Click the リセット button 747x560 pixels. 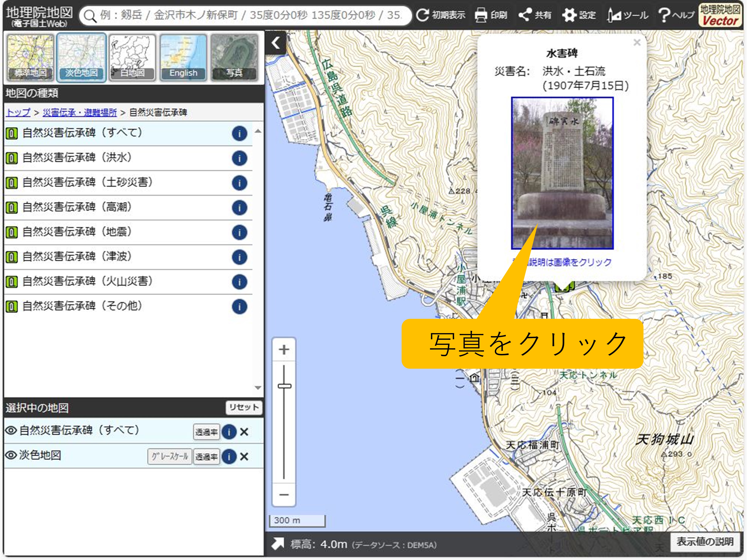pyautogui.click(x=244, y=407)
